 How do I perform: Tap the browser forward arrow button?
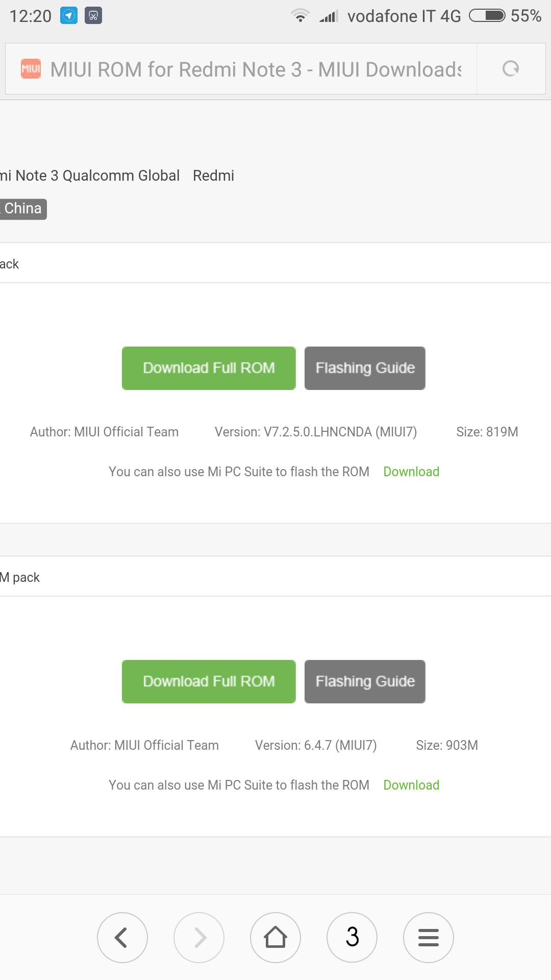(199, 938)
